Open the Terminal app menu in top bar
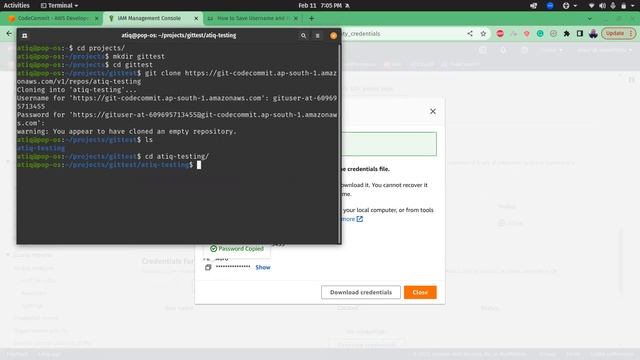The width and height of the screenshot is (640, 360). 59,5
